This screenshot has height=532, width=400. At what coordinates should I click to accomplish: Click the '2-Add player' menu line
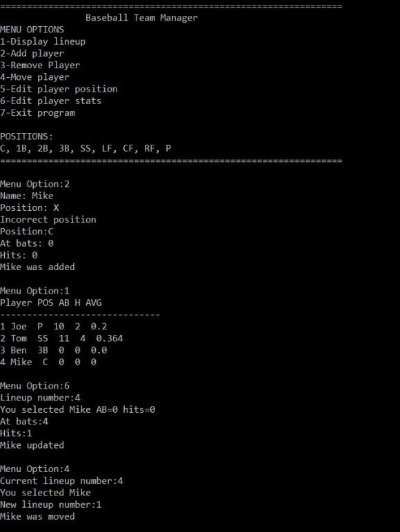tap(32, 54)
